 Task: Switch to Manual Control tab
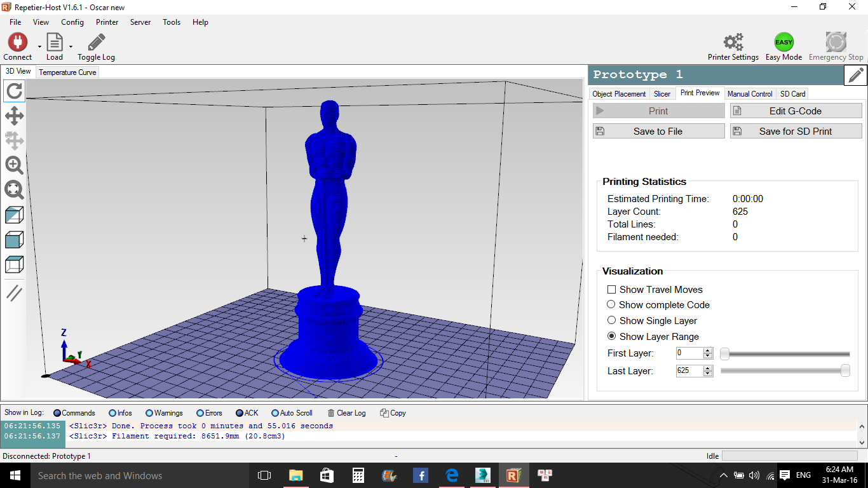750,94
